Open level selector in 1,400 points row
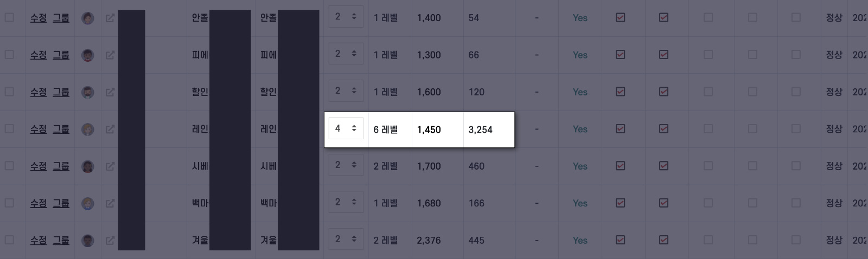This screenshot has width=868, height=259. pos(346,17)
